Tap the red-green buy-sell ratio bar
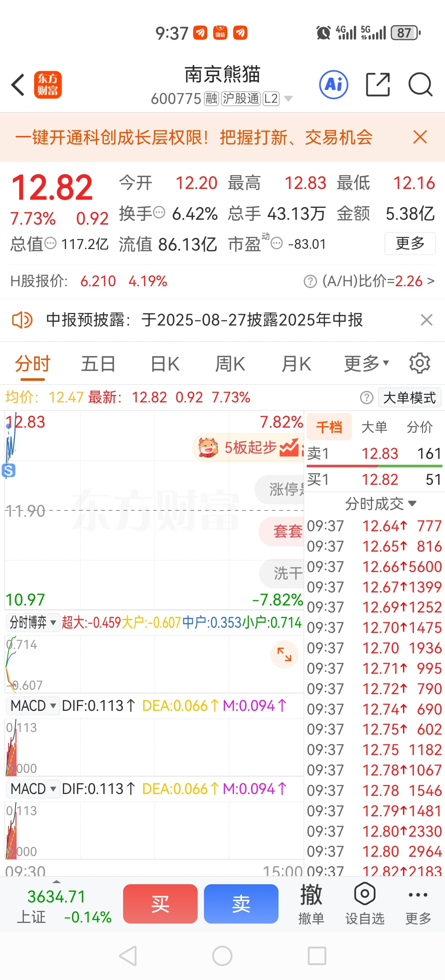The width and height of the screenshot is (445, 980). tap(374, 465)
